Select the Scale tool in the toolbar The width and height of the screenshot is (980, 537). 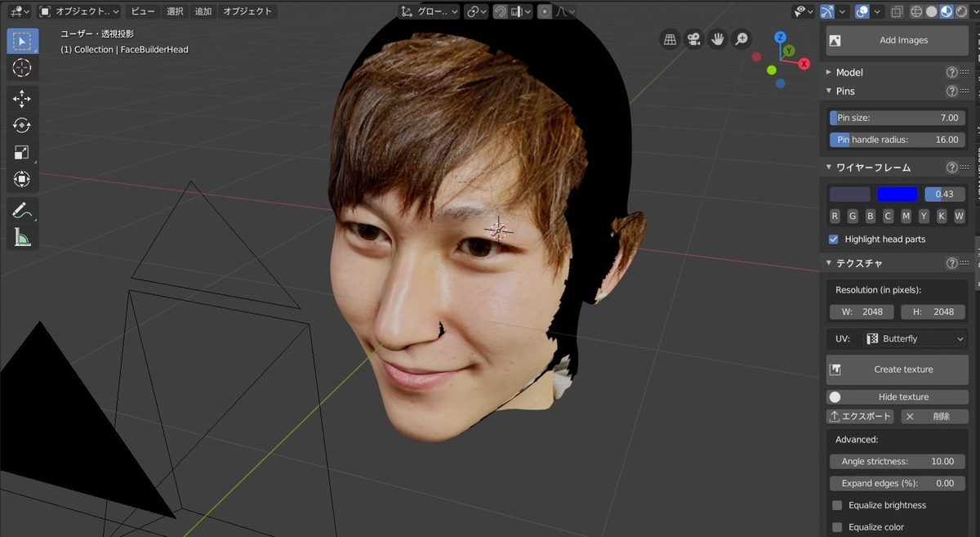click(23, 152)
